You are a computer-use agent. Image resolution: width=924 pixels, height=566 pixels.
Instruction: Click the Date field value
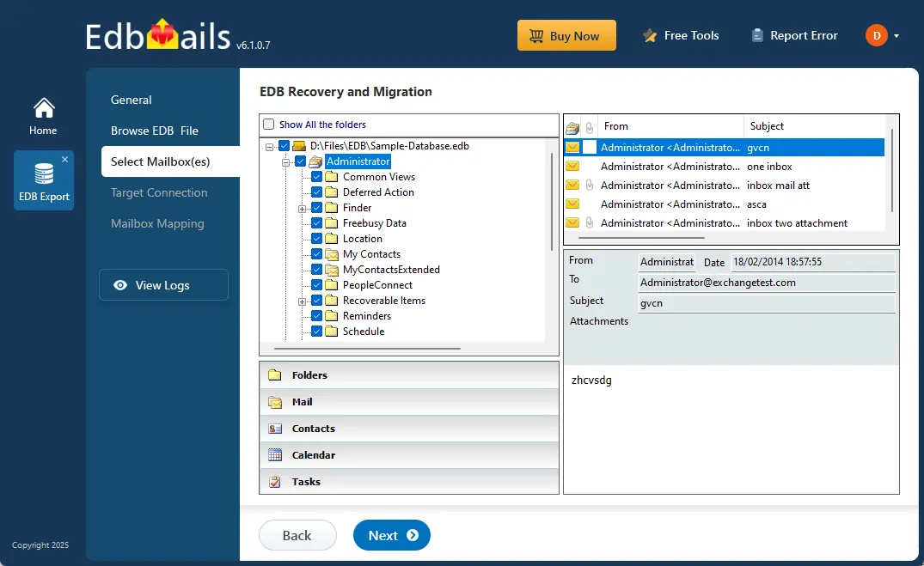tap(813, 261)
